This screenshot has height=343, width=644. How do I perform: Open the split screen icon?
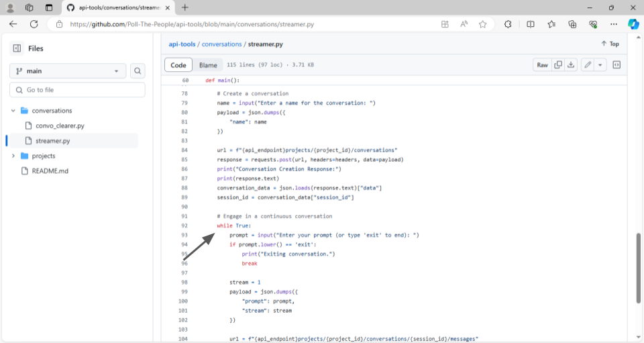click(x=531, y=24)
